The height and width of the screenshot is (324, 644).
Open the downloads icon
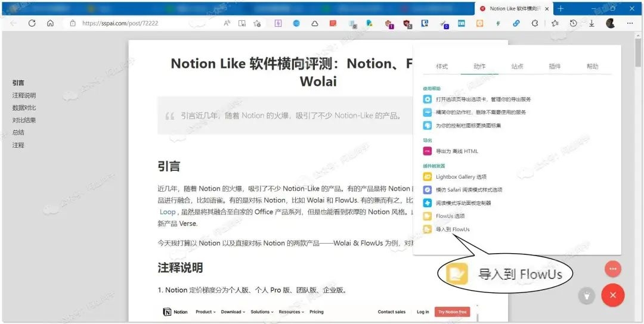[592, 23]
